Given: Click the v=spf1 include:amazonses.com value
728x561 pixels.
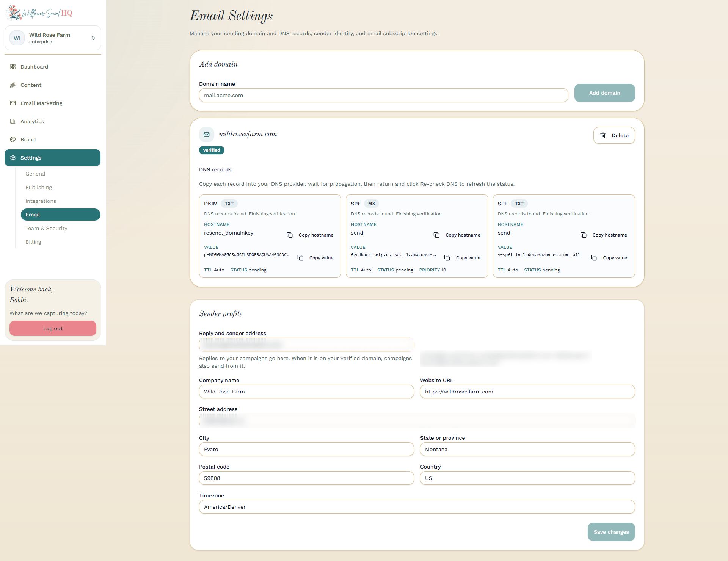Looking at the screenshot, I should pos(539,255).
